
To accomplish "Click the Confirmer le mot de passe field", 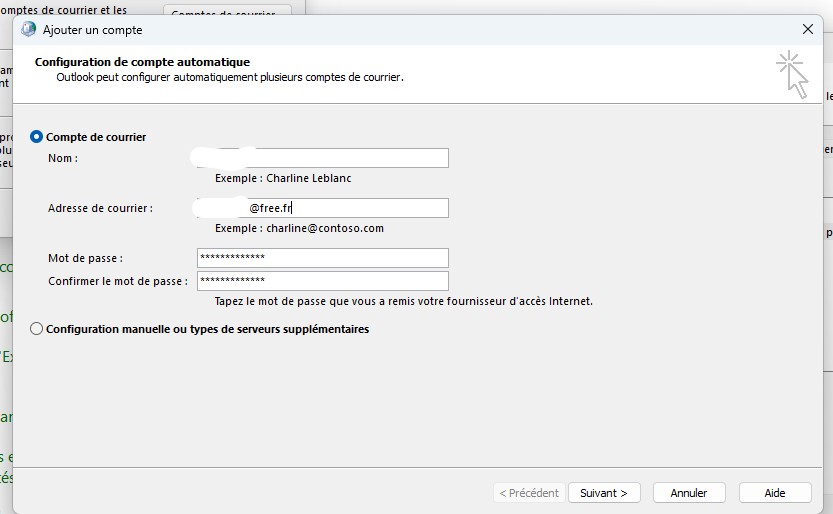I will [322, 281].
